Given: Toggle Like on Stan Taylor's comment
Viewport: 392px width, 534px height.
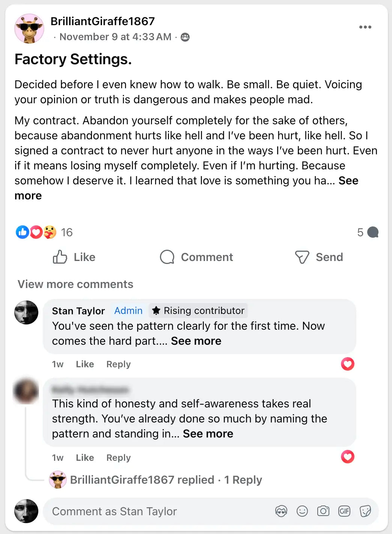Looking at the screenshot, I should [85, 364].
